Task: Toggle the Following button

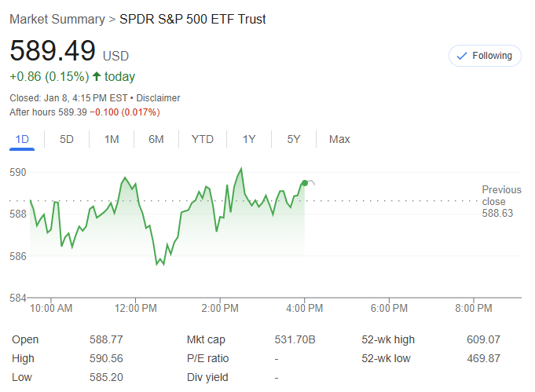Action: 484,56
